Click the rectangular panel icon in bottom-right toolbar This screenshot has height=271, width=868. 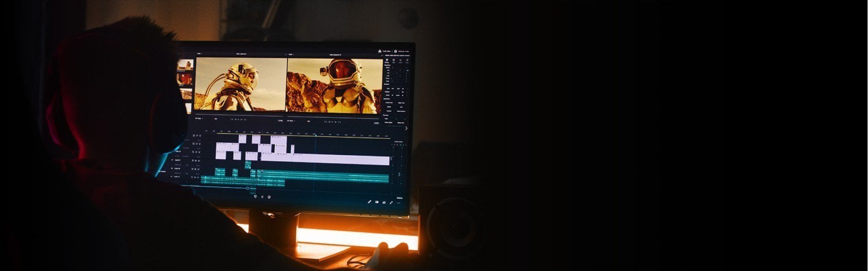click(x=377, y=202)
